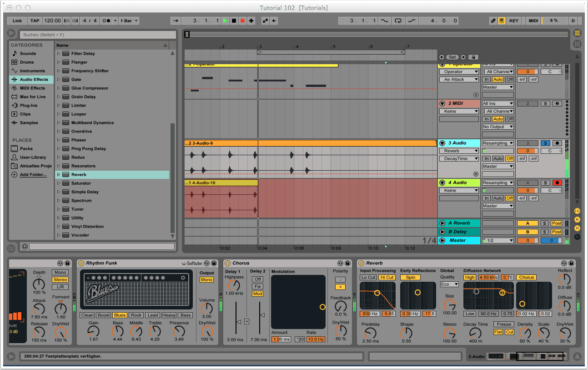The height and width of the screenshot is (370, 588).
Task: Select the Instruments category
Action: [x=32, y=71]
